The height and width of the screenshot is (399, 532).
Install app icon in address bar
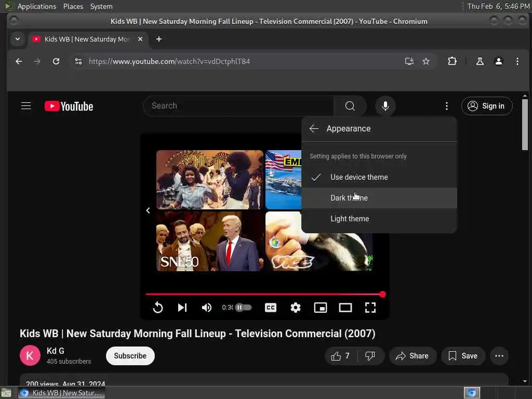[409, 61]
